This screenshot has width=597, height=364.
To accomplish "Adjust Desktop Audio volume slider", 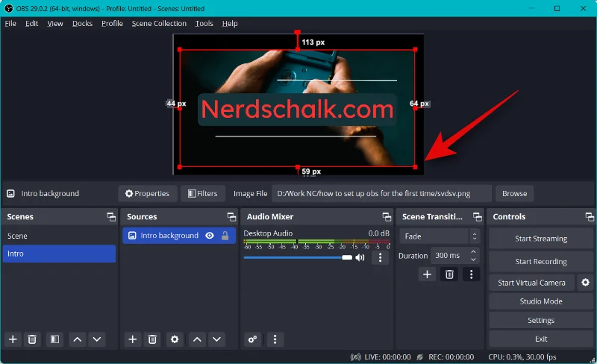I will (x=298, y=257).
